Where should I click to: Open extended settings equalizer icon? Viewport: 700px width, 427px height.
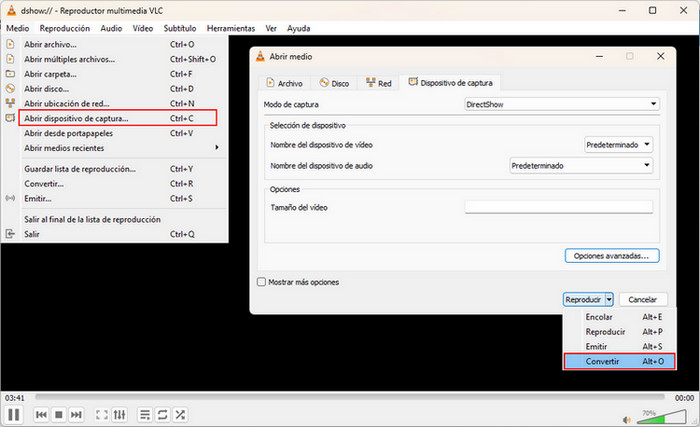120,415
